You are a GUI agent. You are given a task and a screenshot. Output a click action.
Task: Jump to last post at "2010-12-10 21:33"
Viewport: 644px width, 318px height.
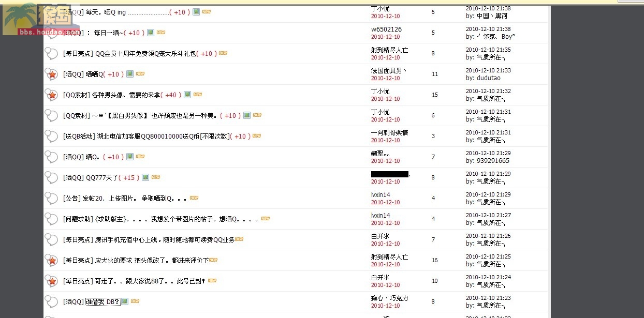(x=488, y=70)
